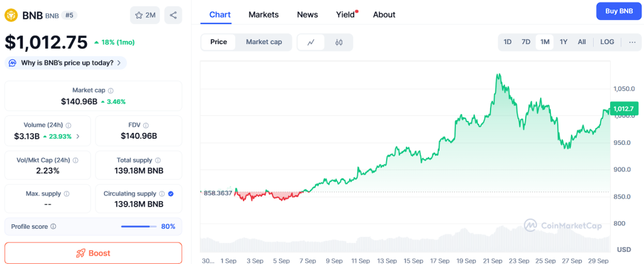
Task: Click the USD currency label on chart
Action: point(624,250)
